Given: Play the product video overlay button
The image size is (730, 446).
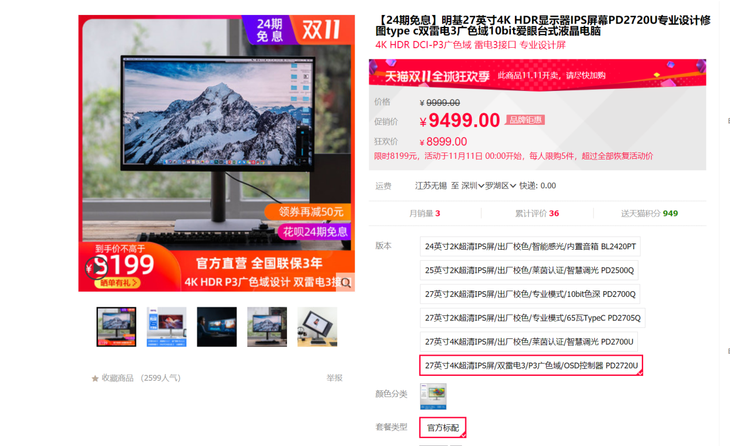Looking at the screenshot, I should coord(97,266).
